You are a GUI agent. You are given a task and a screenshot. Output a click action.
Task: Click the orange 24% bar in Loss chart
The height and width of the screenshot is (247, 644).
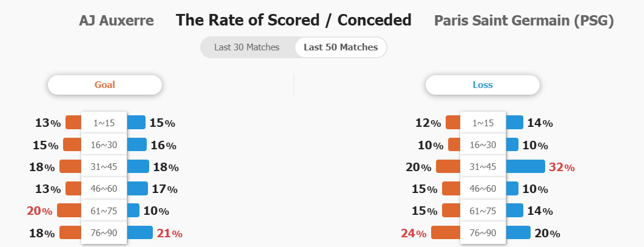pyautogui.click(x=446, y=232)
